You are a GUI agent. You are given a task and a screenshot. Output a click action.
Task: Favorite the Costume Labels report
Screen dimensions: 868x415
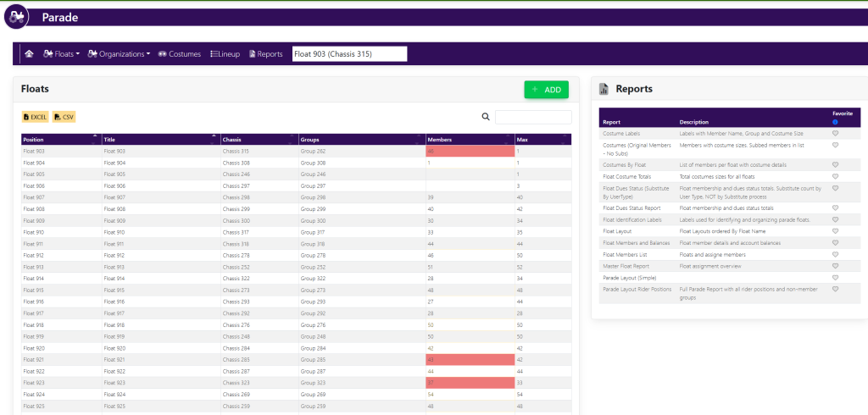point(835,134)
